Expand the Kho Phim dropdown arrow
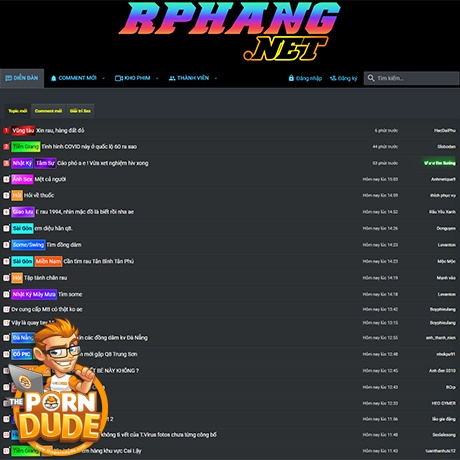Screen dimensions: 460x460 pyautogui.click(x=157, y=78)
